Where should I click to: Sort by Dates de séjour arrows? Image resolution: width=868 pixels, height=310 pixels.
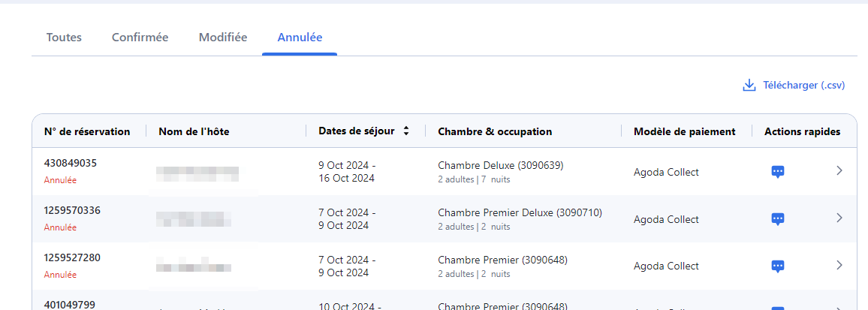pyautogui.click(x=405, y=131)
